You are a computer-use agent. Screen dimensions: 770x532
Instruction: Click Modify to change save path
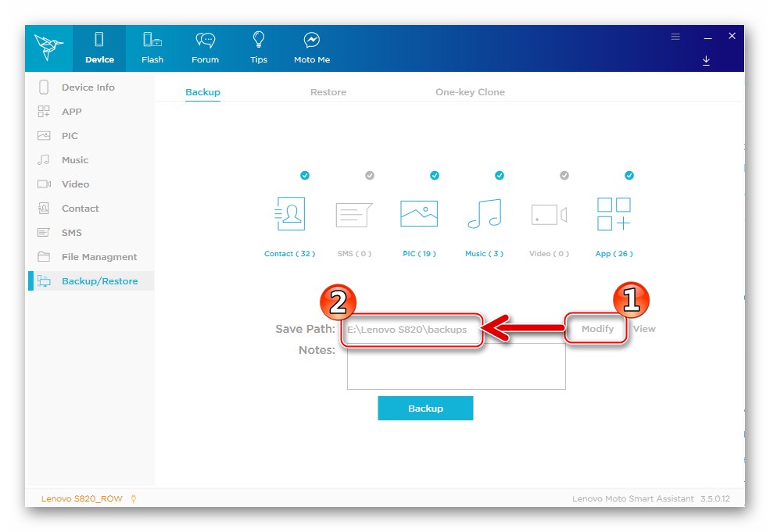(597, 329)
